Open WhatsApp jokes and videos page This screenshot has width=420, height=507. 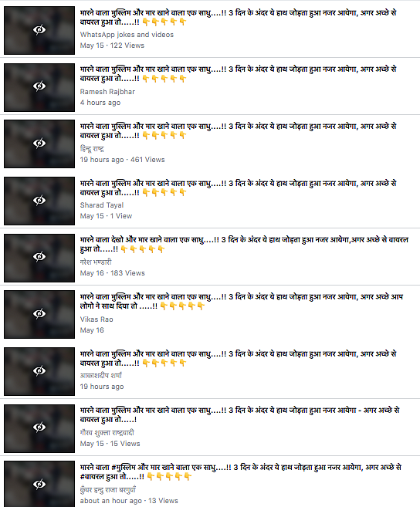(x=127, y=35)
